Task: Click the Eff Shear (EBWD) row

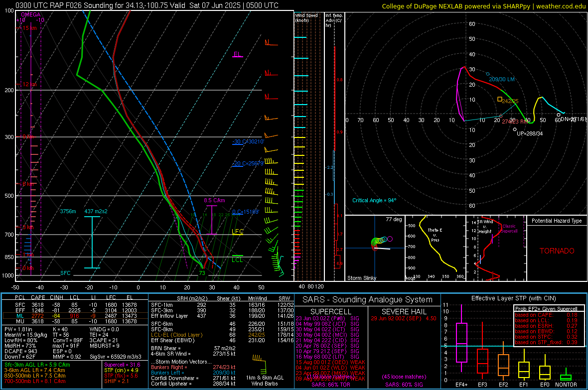Action: tap(222, 341)
